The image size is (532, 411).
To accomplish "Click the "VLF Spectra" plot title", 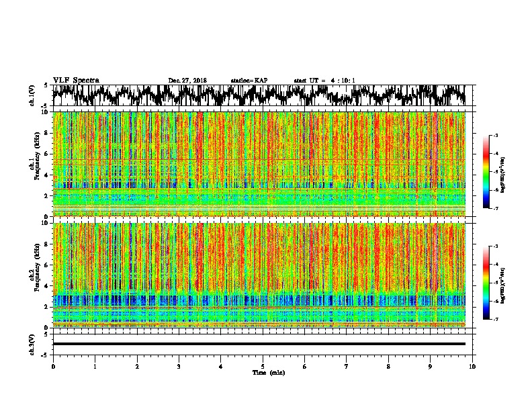I will [x=76, y=81].
